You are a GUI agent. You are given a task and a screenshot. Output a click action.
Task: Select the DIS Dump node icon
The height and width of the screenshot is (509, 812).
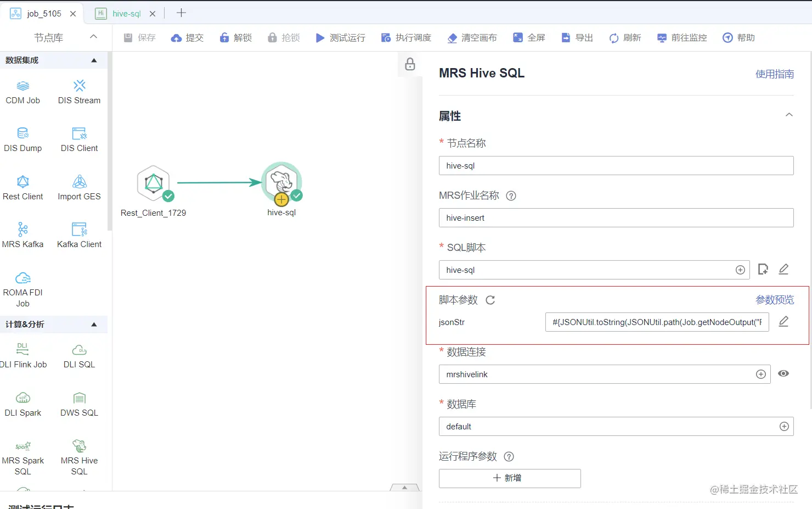pos(23,133)
